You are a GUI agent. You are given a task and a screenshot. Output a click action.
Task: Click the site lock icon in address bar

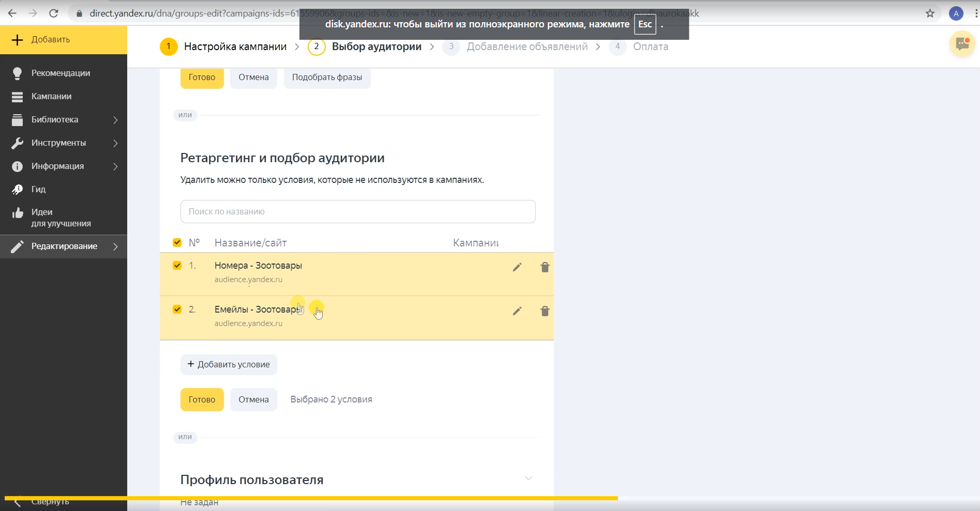coord(79,13)
